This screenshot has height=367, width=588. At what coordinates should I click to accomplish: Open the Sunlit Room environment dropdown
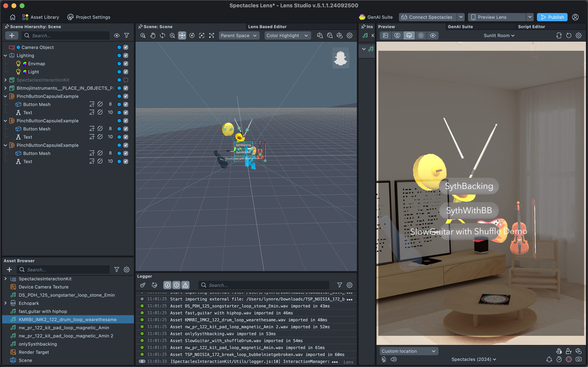tap(499, 36)
